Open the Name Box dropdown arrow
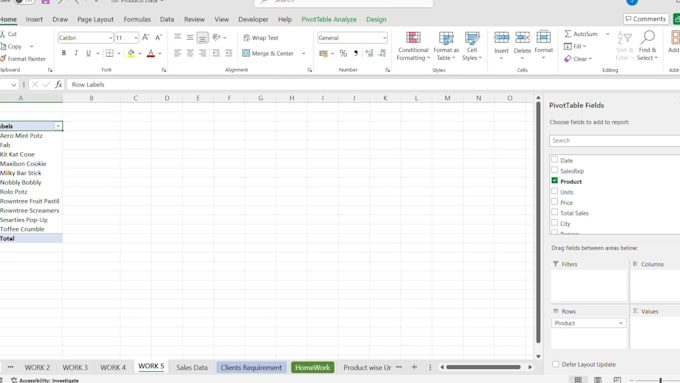Viewport: 680px width, 383px height. (x=13, y=85)
